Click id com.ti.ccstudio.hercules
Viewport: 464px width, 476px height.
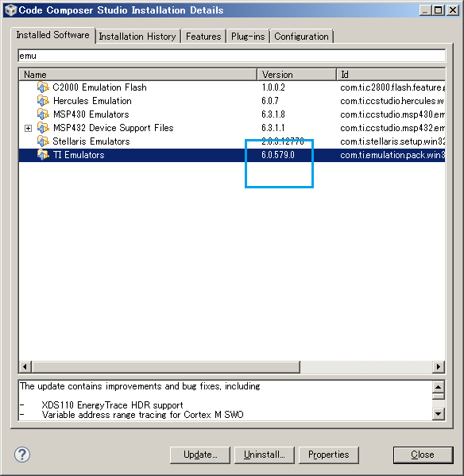[392, 101]
